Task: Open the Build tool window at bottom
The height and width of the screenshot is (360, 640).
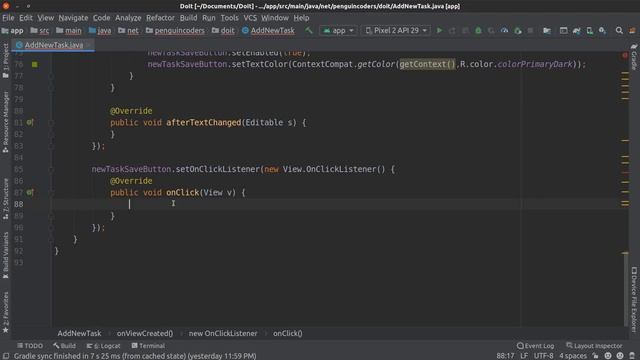Action: click(x=64, y=346)
